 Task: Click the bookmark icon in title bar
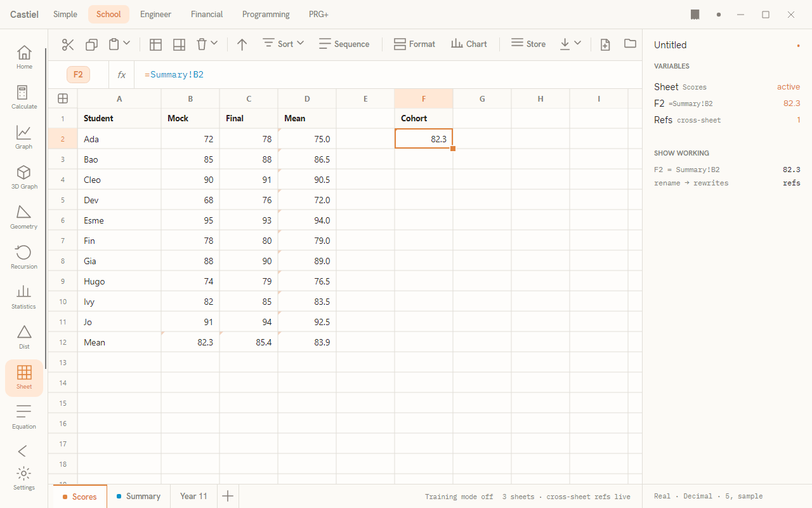coord(695,15)
